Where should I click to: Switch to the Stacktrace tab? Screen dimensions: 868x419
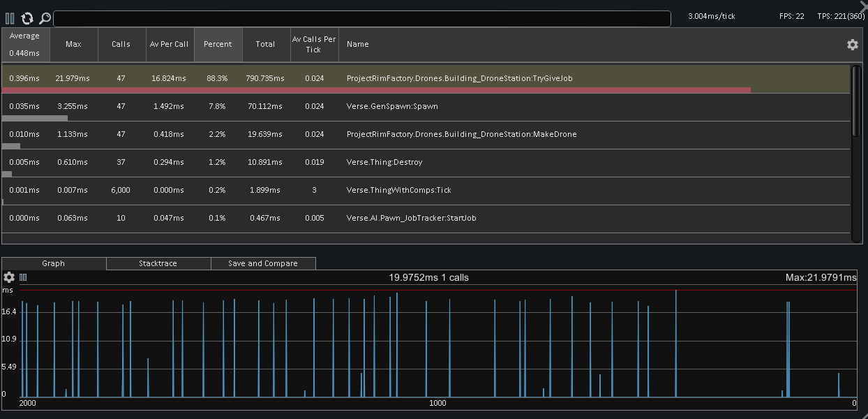(x=158, y=263)
